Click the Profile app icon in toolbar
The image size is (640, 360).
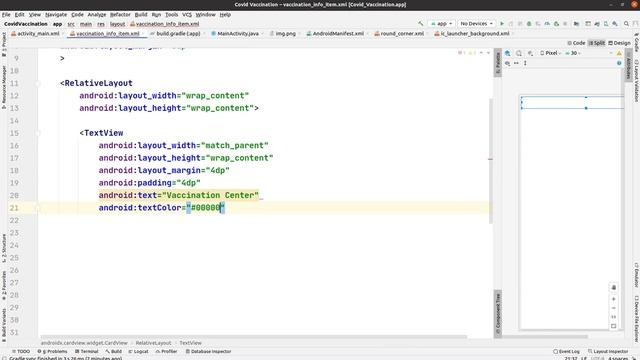(x=547, y=24)
